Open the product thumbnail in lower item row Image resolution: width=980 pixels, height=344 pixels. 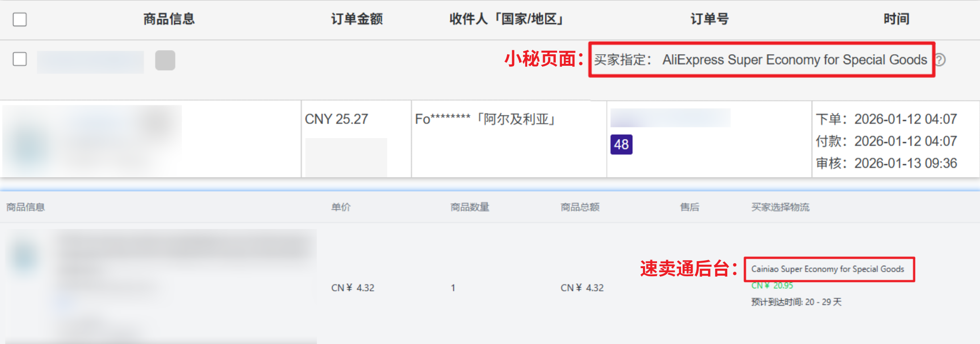pyautogui.click(x=24, y=256)
